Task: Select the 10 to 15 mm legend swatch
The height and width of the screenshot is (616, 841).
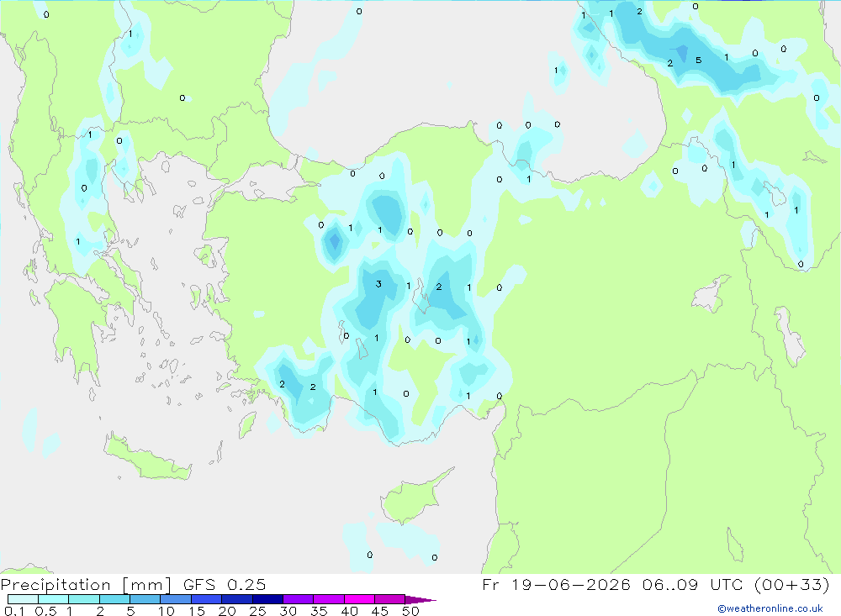Action: (176, 599)
